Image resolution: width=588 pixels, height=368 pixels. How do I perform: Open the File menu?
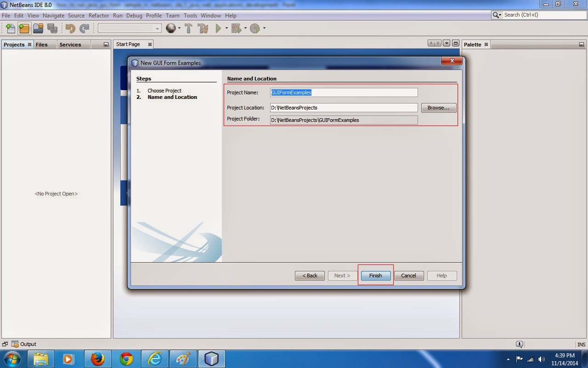pyautogui.click(x=6, y=16)
